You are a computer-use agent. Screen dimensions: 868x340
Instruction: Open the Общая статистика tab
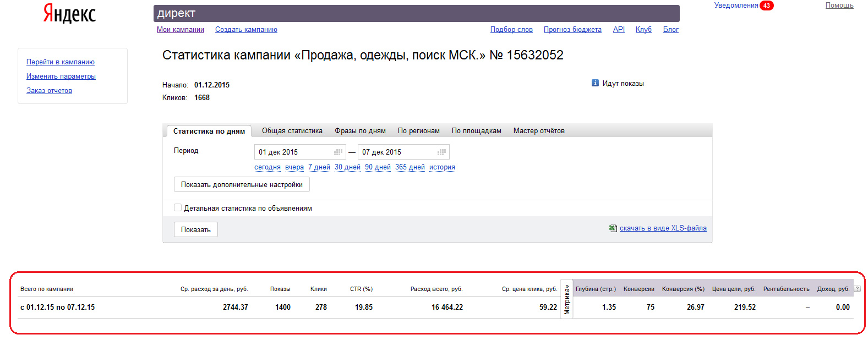click(292, 131)
